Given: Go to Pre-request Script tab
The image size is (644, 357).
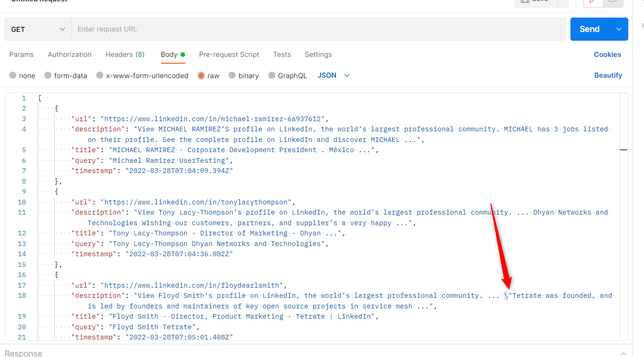Looking at the screenshot, I should 229,55.
